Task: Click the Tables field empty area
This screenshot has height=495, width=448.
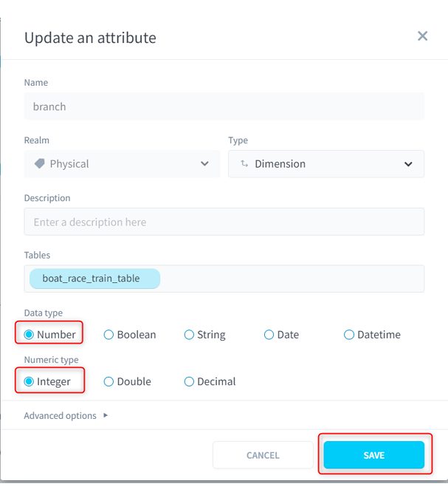Action: 292,279
